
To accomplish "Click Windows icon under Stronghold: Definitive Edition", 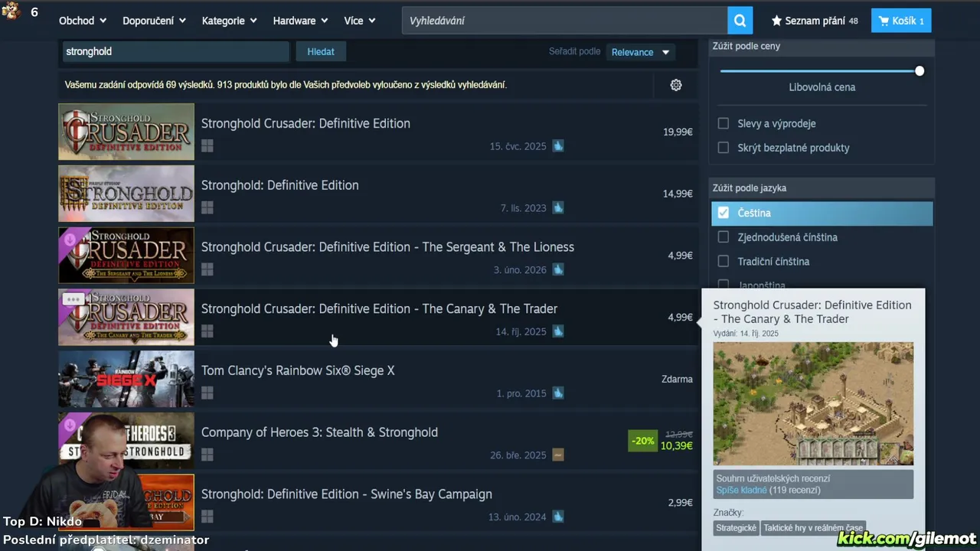I will [x=207, y=207].
